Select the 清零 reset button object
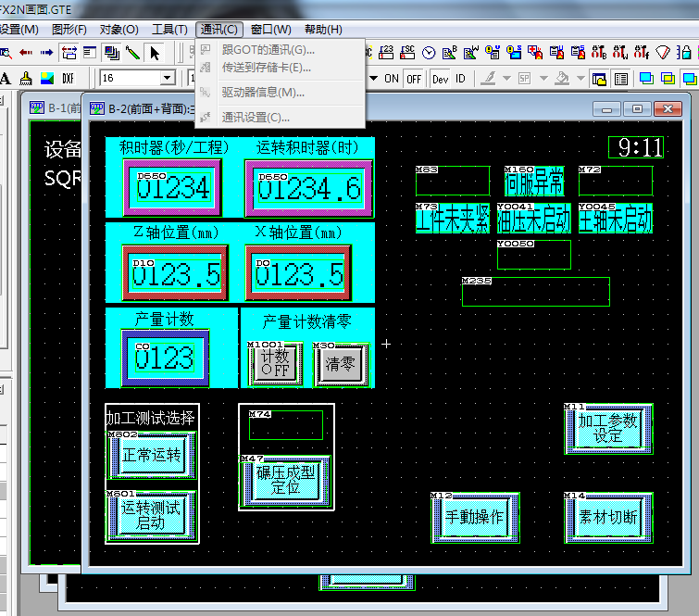699x616 pixels. [x=341, y=364]
